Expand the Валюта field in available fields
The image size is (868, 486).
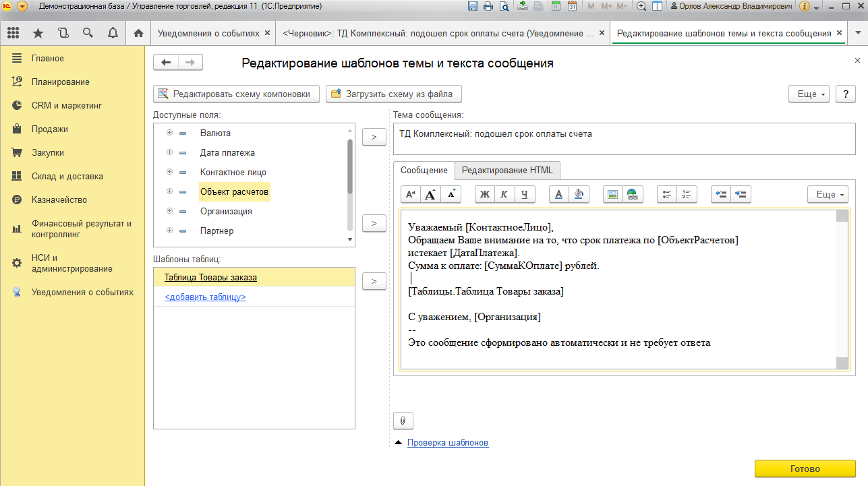(x=169, y=133)
